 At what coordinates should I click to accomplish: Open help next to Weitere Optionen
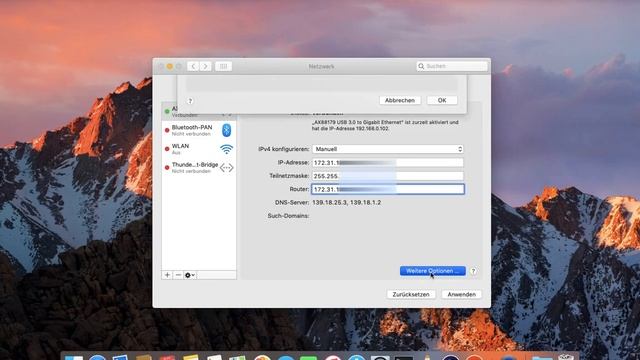tap(473, 271)
